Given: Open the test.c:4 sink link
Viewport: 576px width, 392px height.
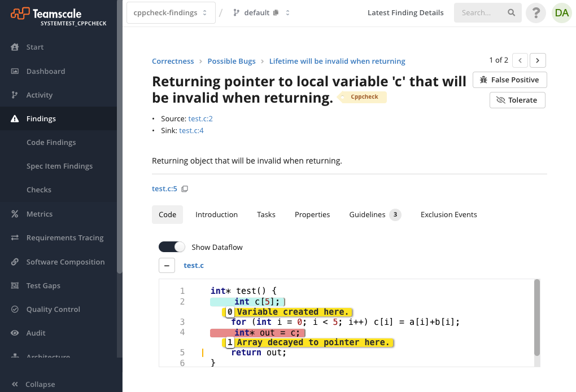Looking at the screenshot, I should 191,130.
